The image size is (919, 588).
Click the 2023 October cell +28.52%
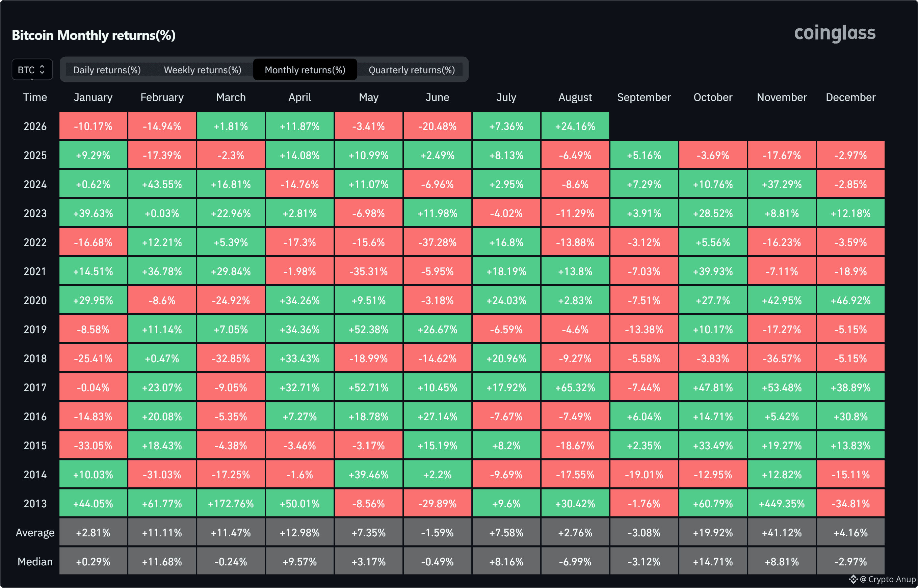tap(713, 213)
